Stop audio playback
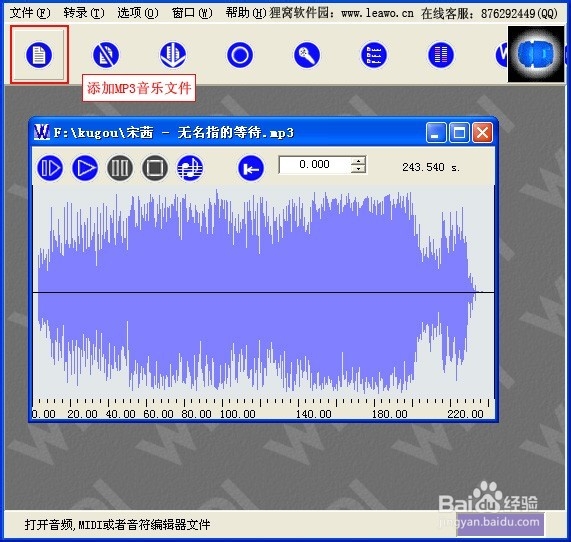 155,168
